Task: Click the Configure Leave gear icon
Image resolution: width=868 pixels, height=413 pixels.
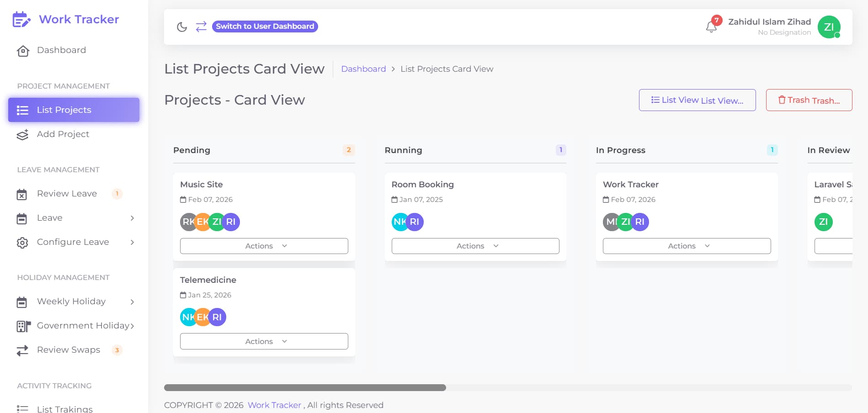Action: 22,243
